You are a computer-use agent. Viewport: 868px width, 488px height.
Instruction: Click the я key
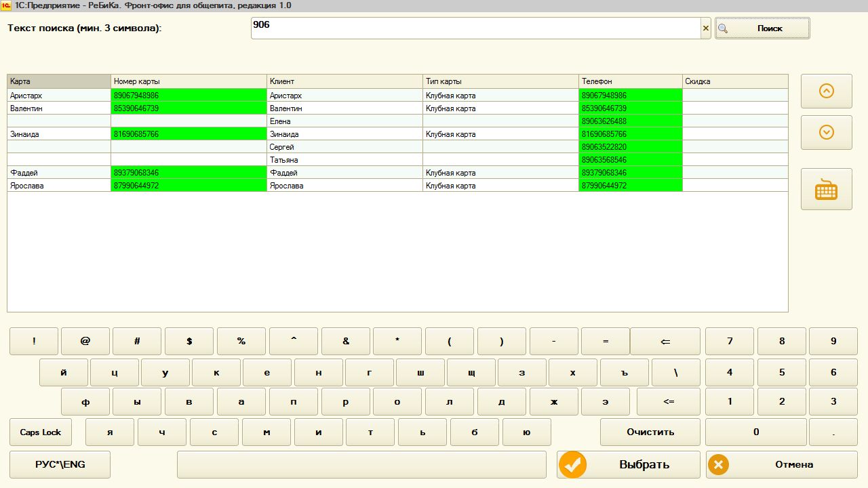click(110, 432)
